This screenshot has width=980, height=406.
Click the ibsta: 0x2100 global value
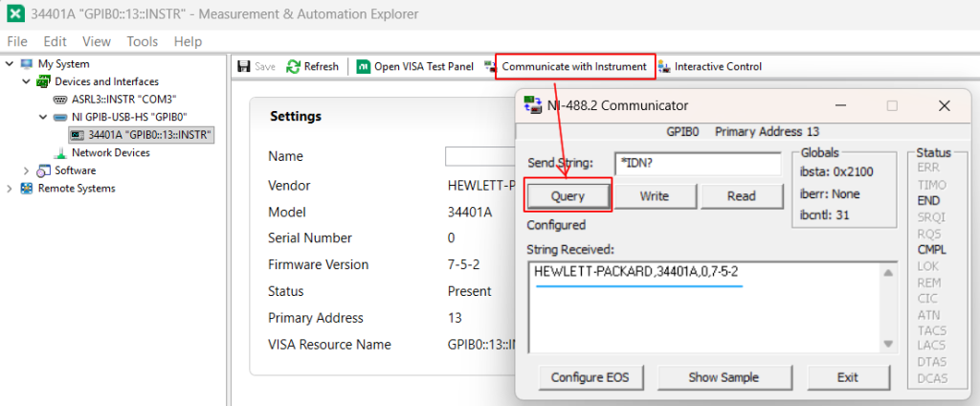coord(836,172)
